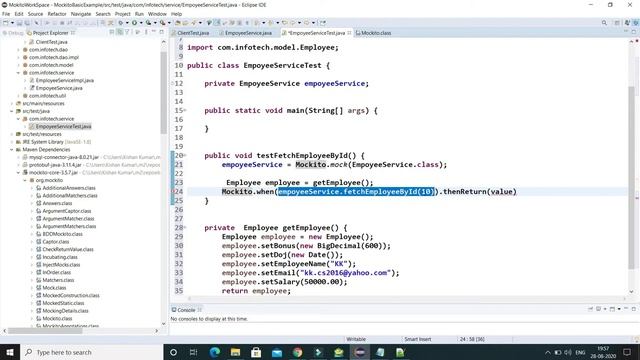The height and width of the screenshot is (360, 640).
Task: Click the Pin Console icon
Action: [x=591, y=309]
